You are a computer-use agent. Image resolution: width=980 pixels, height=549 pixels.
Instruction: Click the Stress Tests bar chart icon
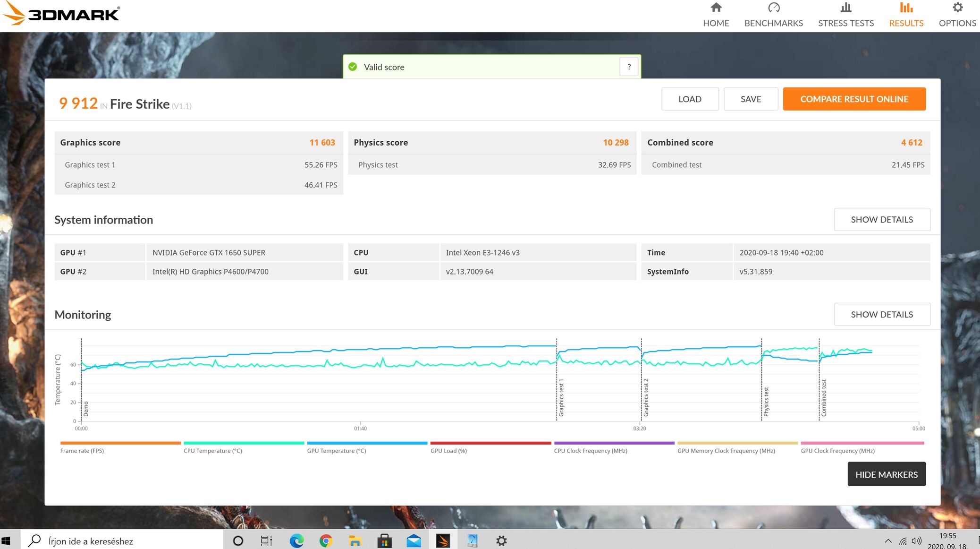846,8
